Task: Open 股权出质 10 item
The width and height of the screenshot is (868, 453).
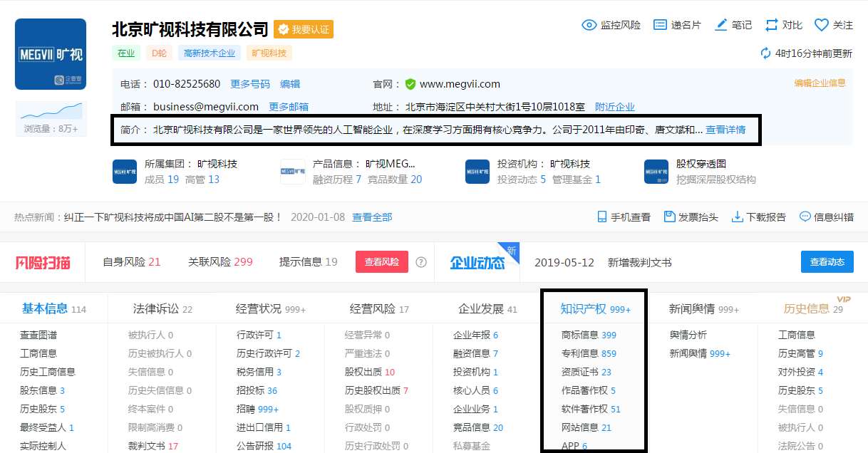Action: coord(370,372)
